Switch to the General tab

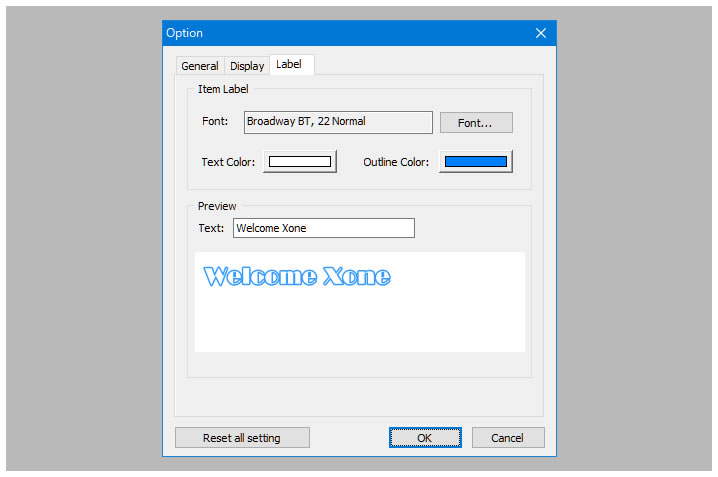point(199,66)
